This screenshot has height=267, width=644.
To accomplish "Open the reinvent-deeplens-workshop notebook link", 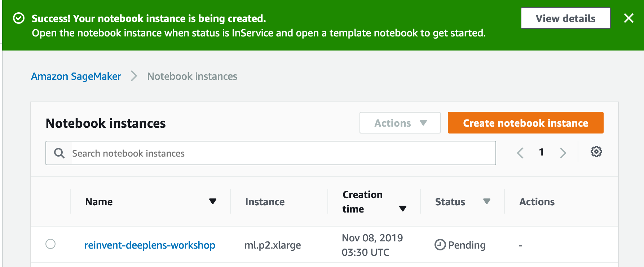I will (x=150, y=245).
